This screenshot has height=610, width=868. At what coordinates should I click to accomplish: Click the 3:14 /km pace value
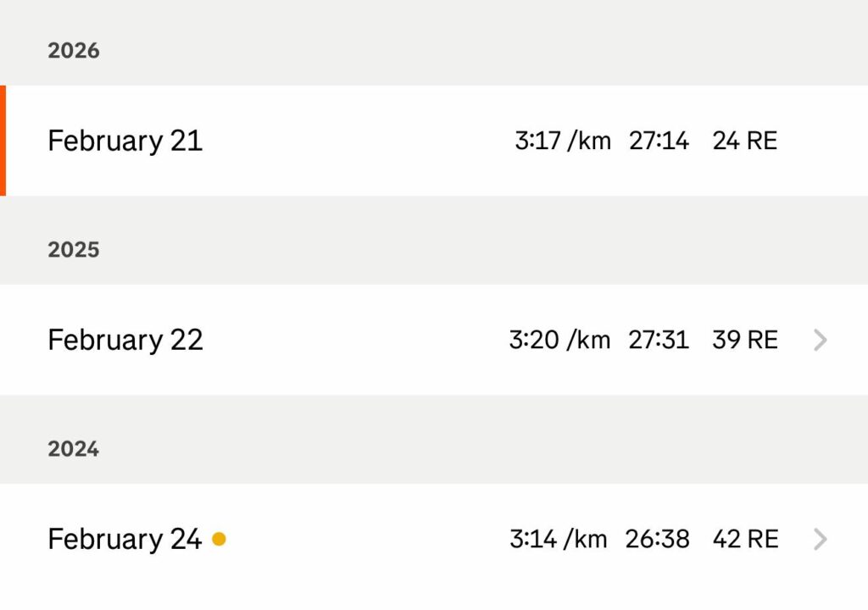click(559, 539)
